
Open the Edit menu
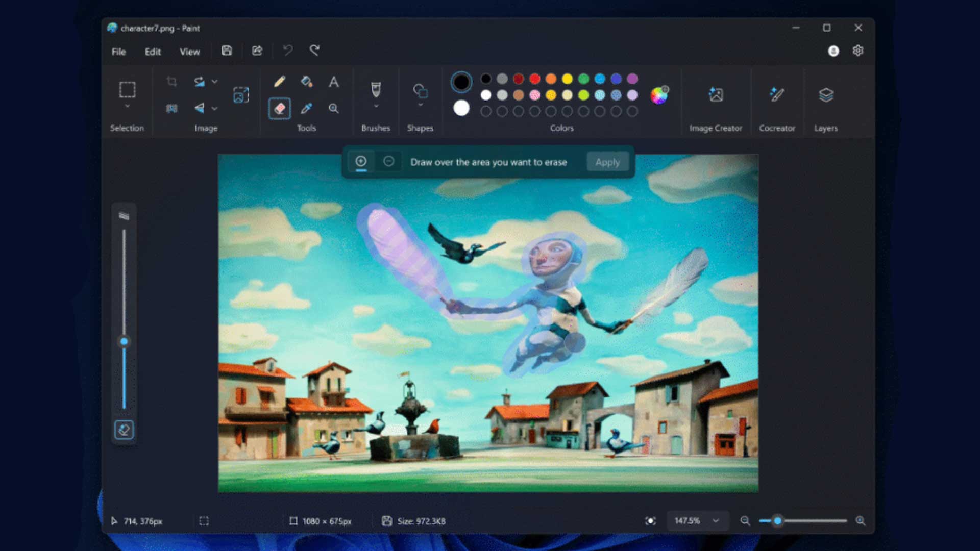pos(153,52)
